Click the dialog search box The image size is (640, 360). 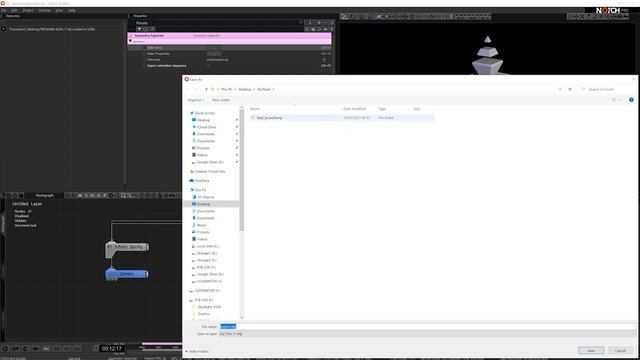pos(607,89)
